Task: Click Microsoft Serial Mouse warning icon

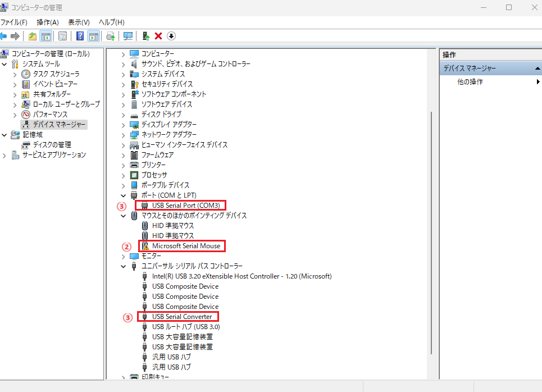Action: (145, 246)
